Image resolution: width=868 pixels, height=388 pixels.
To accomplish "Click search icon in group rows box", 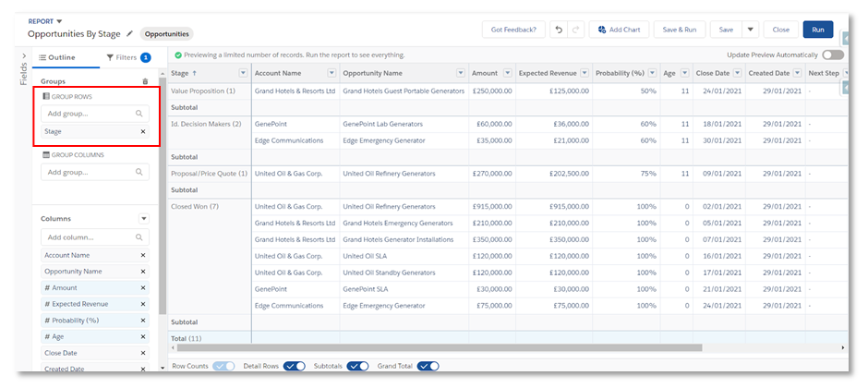I will click(139, 114).
